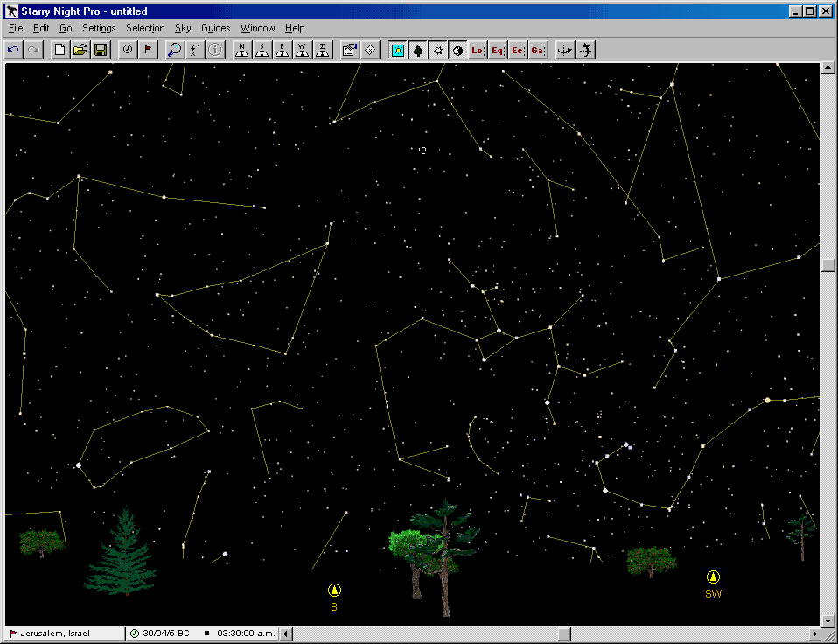Toggle planets with the globe icon

click(x=458, y=50)
